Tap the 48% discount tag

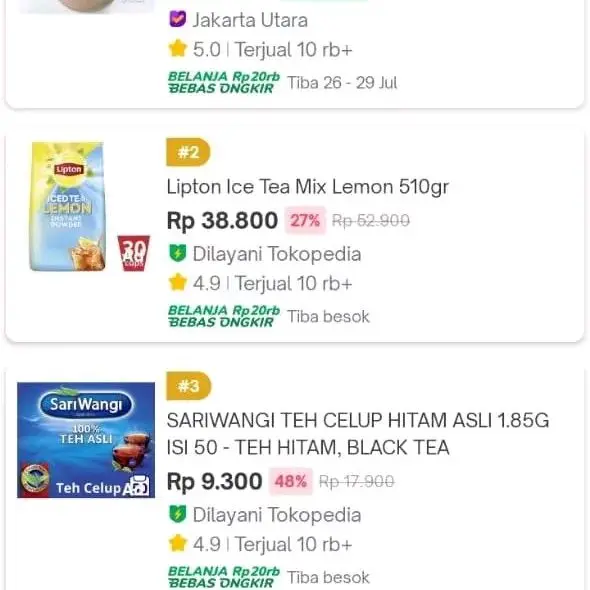[x=290, y=481]
